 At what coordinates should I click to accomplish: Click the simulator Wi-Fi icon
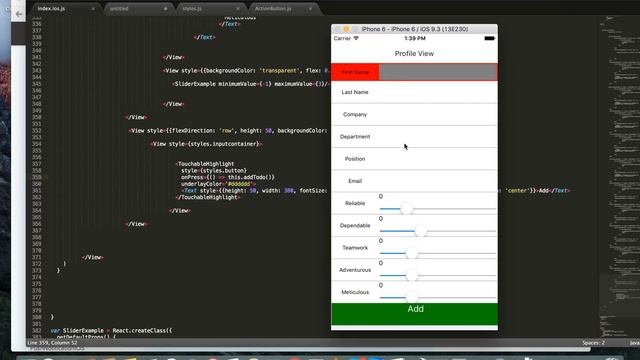356,38
